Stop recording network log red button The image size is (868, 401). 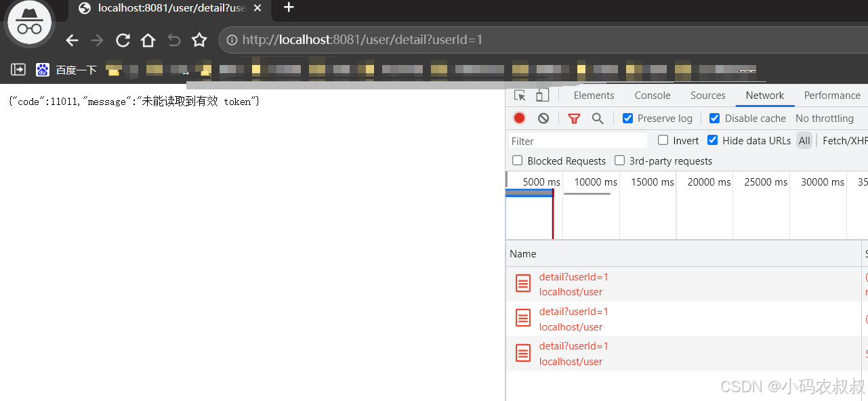coord(519,118)
